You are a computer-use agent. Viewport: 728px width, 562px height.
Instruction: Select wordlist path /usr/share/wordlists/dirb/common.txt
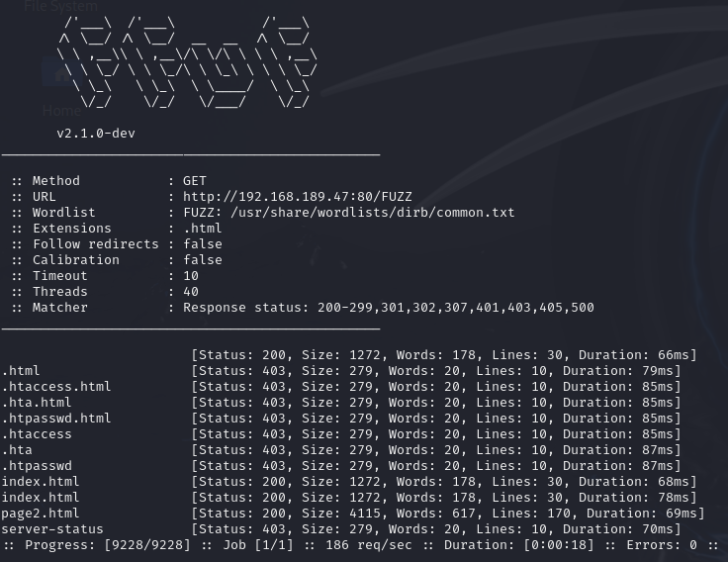372,213
